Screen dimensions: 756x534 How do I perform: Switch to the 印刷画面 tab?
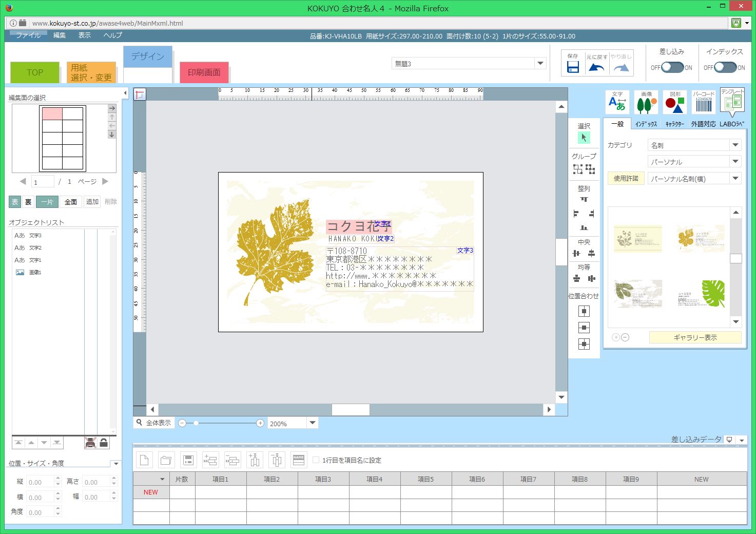pos(204,72)
